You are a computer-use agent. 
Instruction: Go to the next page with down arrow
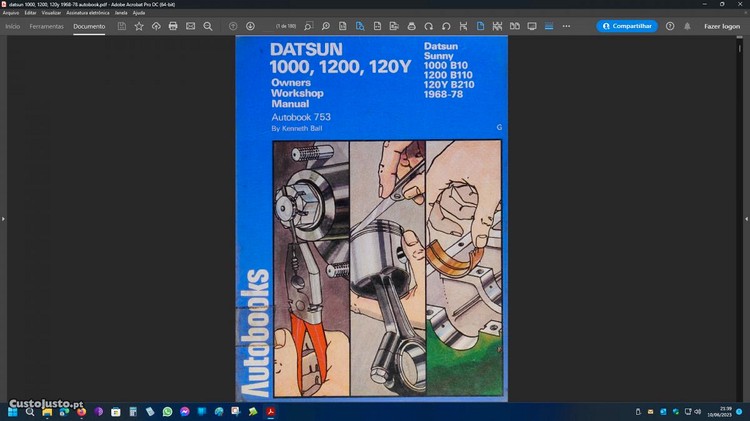[x=250, y=26]
